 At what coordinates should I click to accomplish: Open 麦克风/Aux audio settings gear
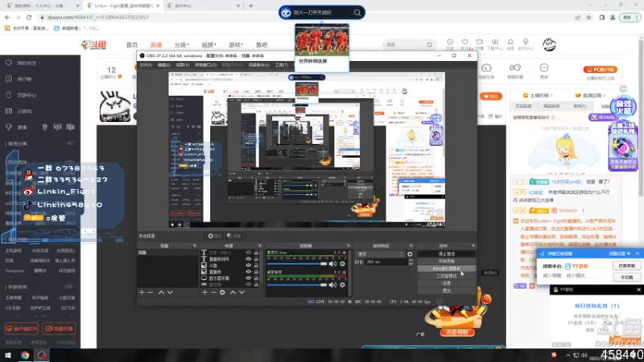point(342,264)
